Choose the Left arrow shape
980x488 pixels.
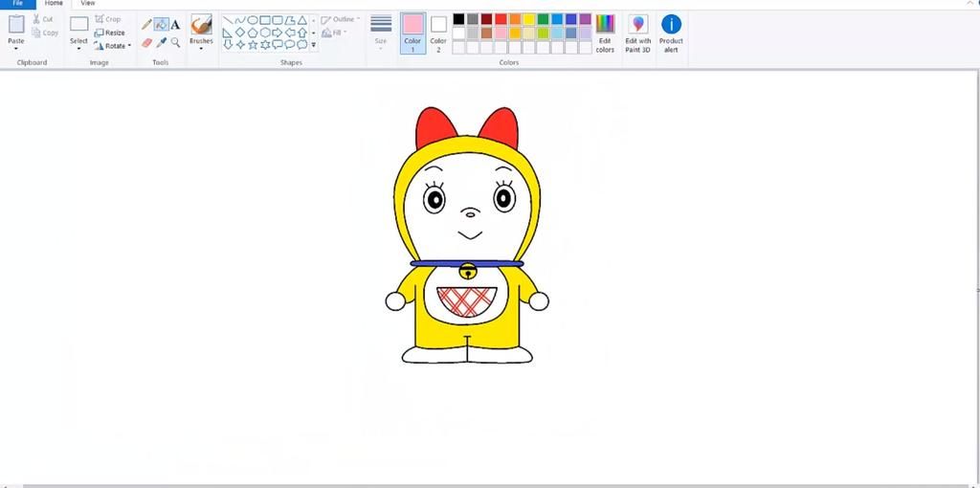coord(290,33)
